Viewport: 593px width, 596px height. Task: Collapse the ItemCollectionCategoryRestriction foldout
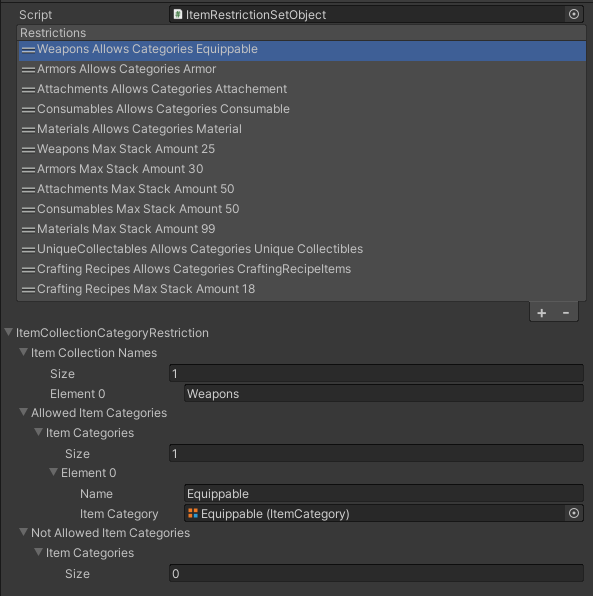click(8, 332)
